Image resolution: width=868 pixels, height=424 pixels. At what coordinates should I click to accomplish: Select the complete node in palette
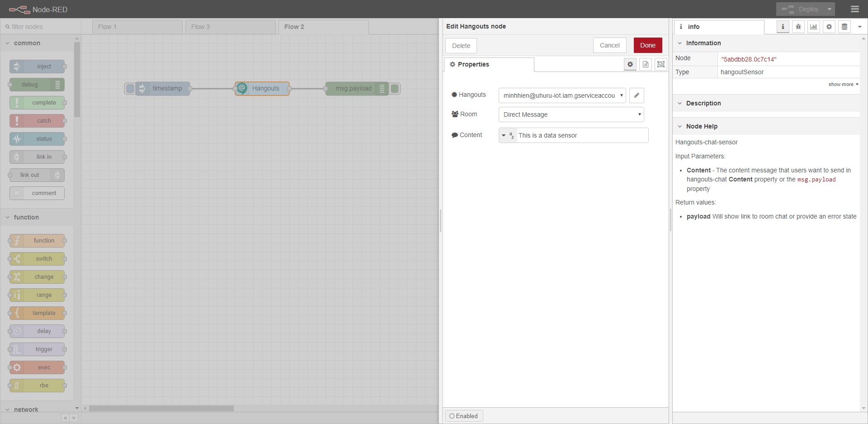click(37, 103)
